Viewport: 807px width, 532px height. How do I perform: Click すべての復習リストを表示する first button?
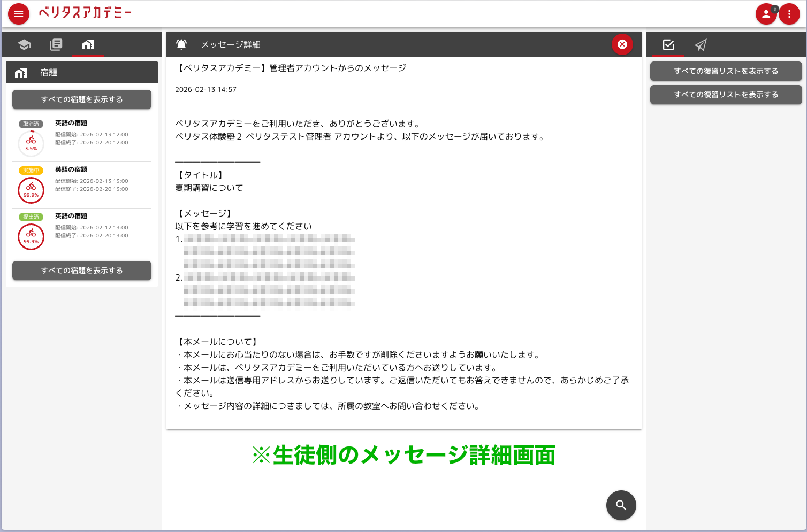(726, 71)
